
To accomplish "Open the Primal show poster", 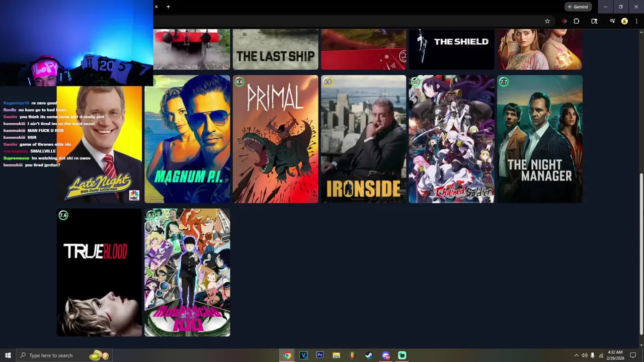I will tap(275, 139).
